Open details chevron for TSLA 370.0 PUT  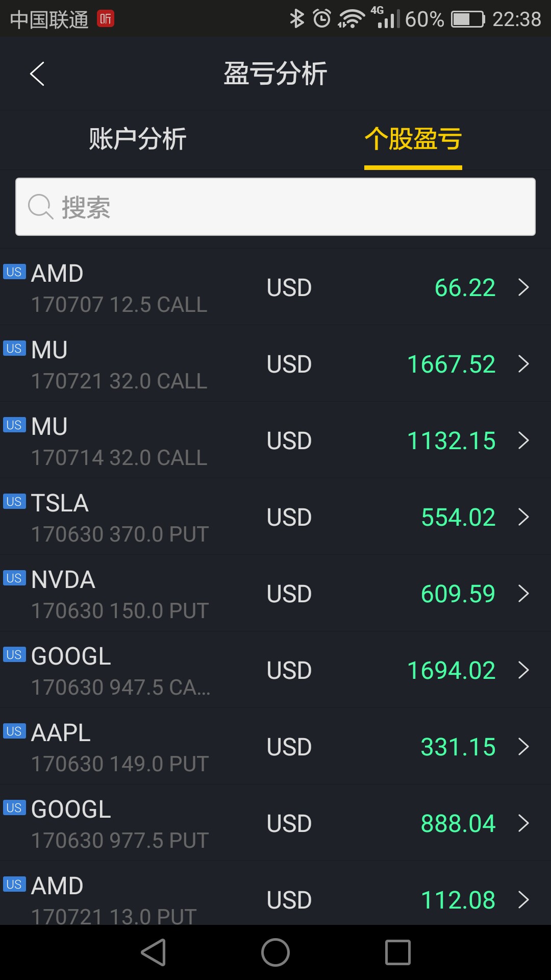point(523,517)
